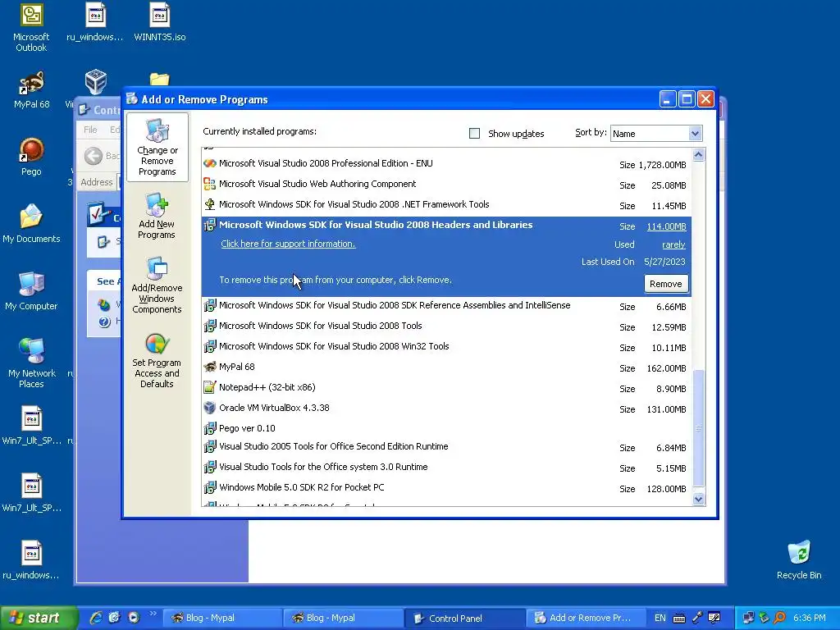Image resolution: width=840 pixels, height=630 pixels.
Task: Select Visual Studio Web Authoring Component icon
Action: [x=209, y=184]
